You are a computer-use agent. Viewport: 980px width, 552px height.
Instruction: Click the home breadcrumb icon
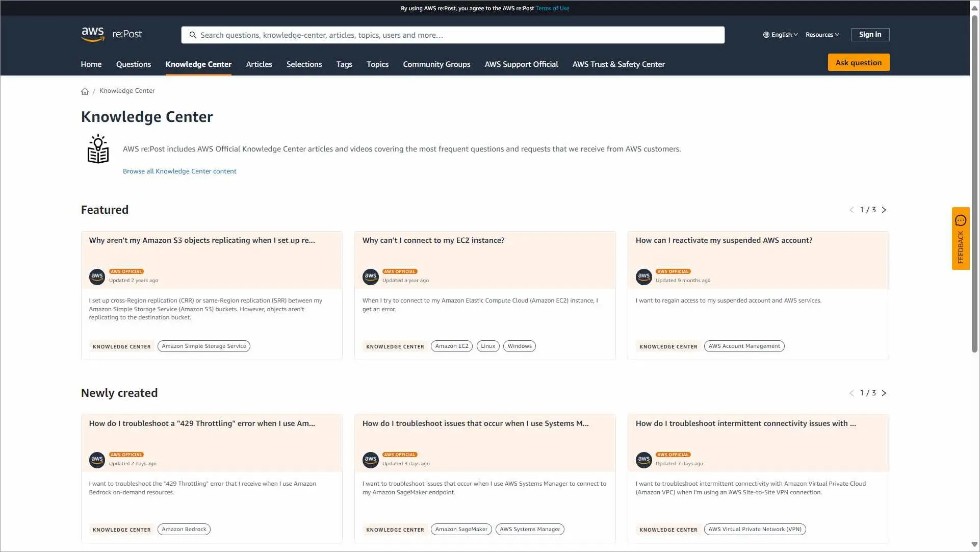(85, 91)
